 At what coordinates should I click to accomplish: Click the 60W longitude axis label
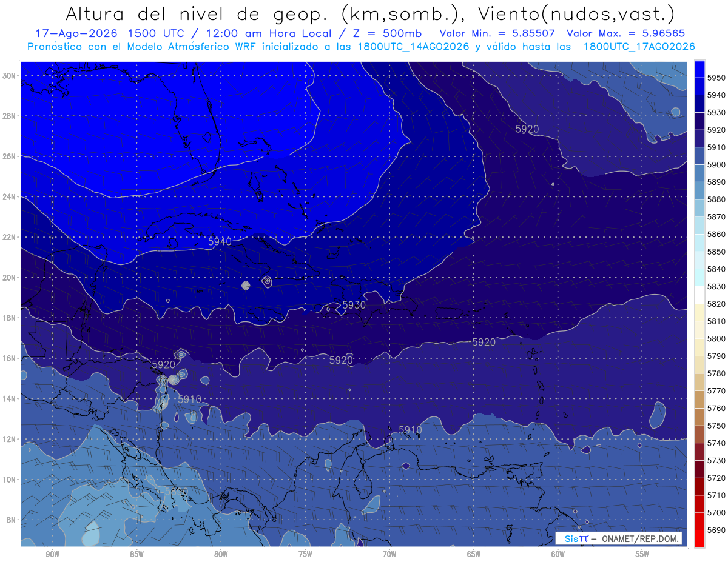click(x=558, y=555)
